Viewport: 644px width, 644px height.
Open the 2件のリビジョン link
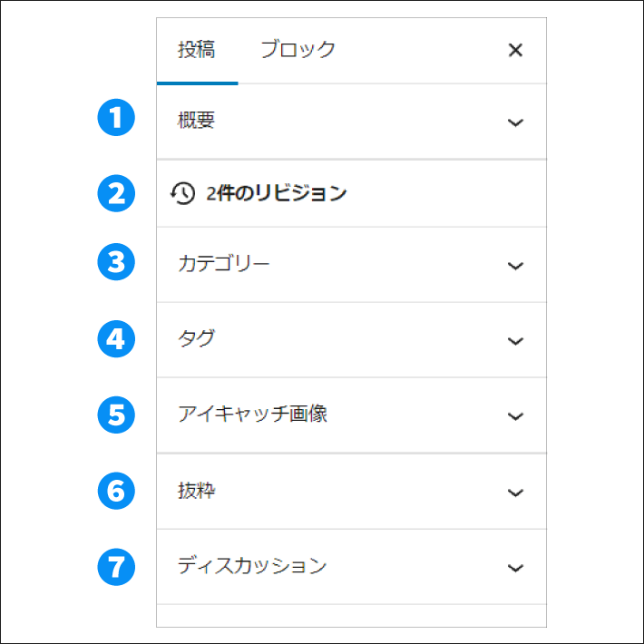[x=276, y=193]
